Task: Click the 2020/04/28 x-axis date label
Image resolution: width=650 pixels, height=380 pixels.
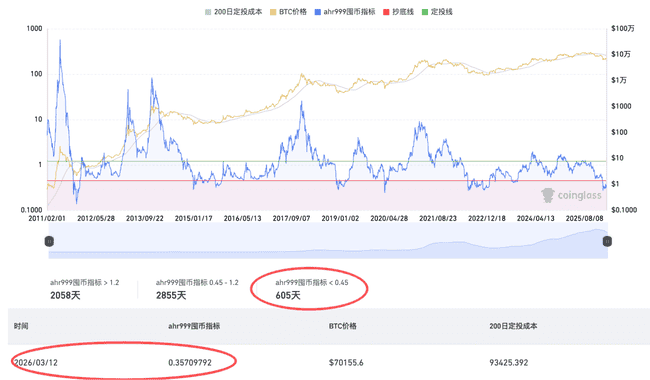Action: pyautogui.click(x=389, y=218)
